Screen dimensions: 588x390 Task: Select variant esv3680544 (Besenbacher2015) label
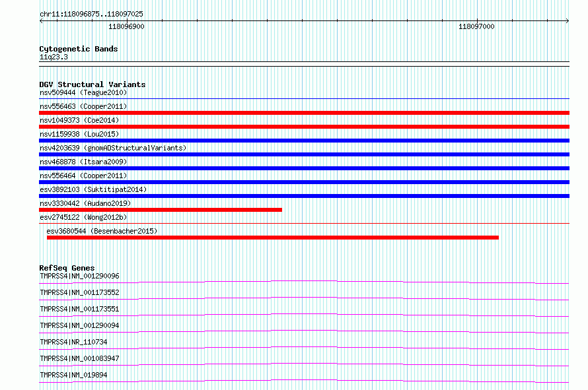pos(102,231)
